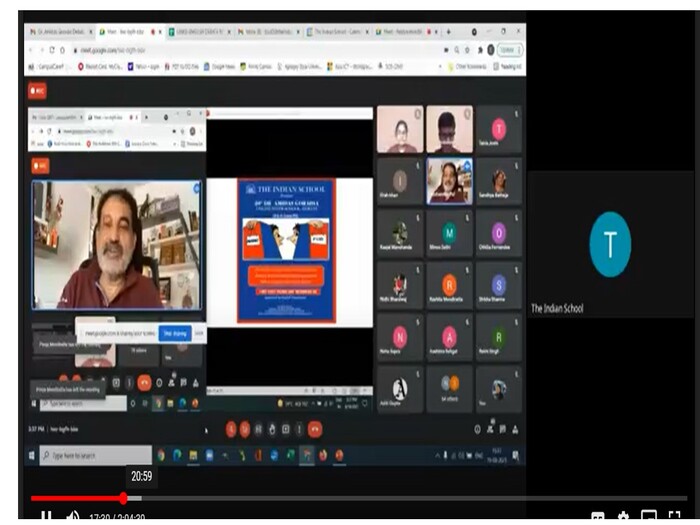
Task: Open the Other bookmarks folder
Action: [x=467, y=67]
